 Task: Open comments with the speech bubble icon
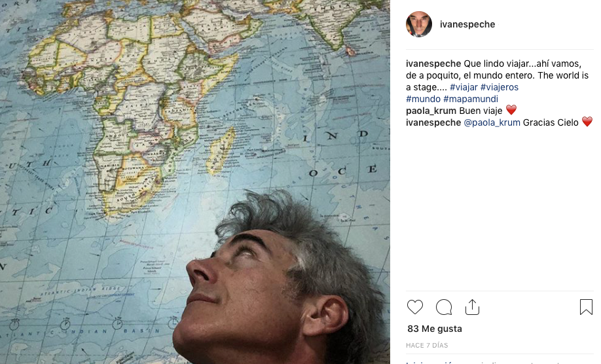click(x=444, y=307)
